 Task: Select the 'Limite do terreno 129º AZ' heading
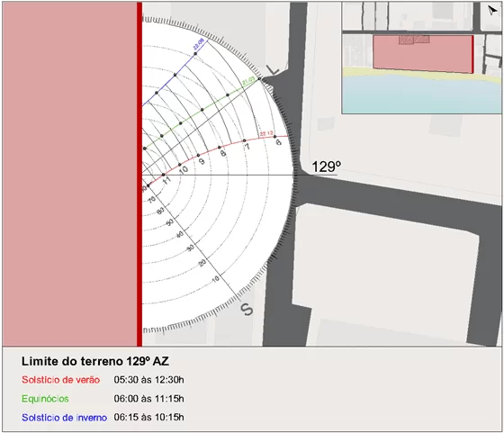tap(95, 361)
